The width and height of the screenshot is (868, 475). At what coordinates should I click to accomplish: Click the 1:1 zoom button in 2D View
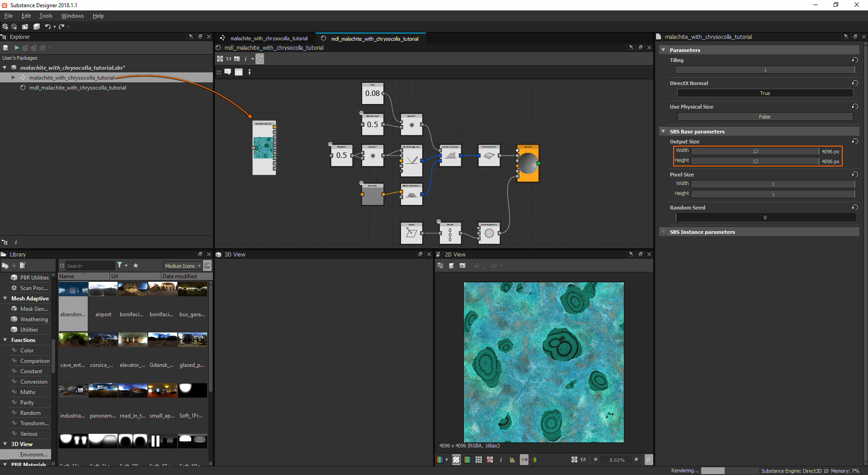[583, 460]
